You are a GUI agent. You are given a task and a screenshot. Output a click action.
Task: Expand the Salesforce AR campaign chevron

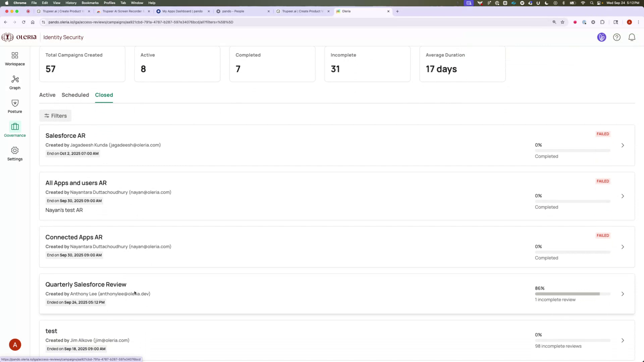click(x=623, y=145)
